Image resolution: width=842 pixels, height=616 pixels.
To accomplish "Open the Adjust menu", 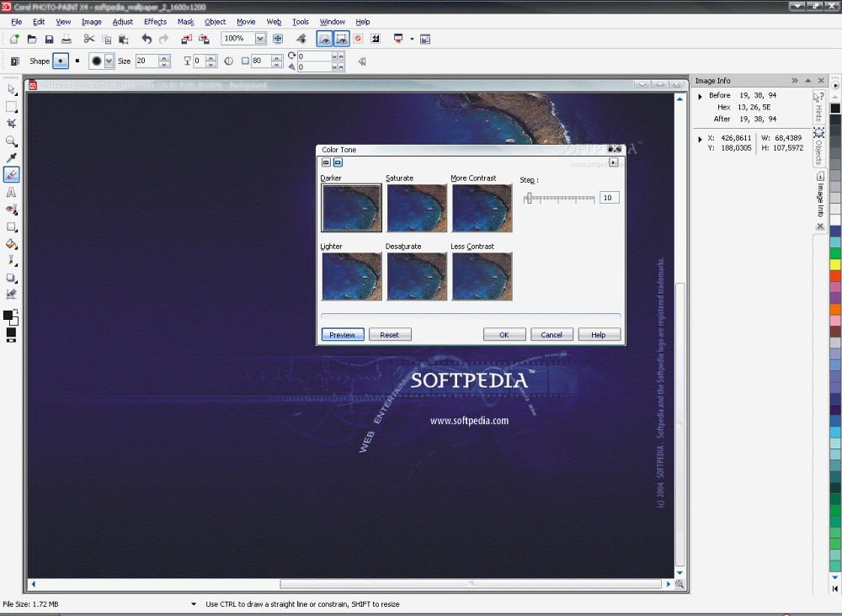I will (x=122, y=22).
